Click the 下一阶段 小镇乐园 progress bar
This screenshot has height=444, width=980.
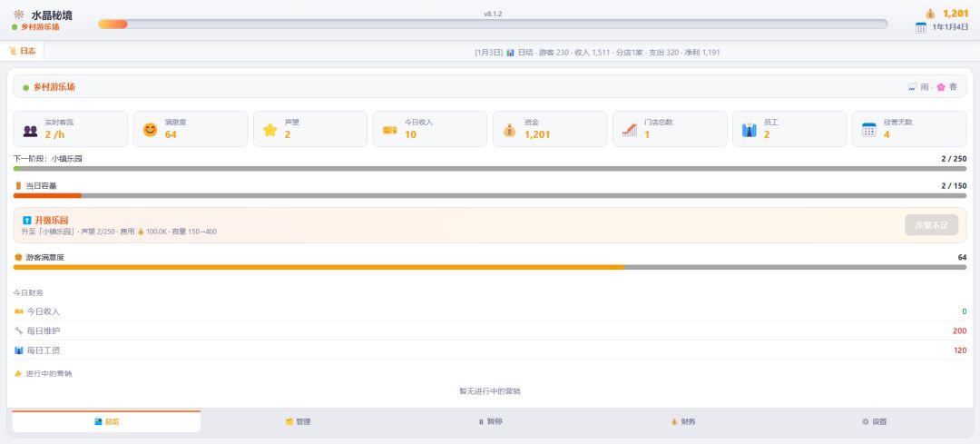tap(490, 169)
